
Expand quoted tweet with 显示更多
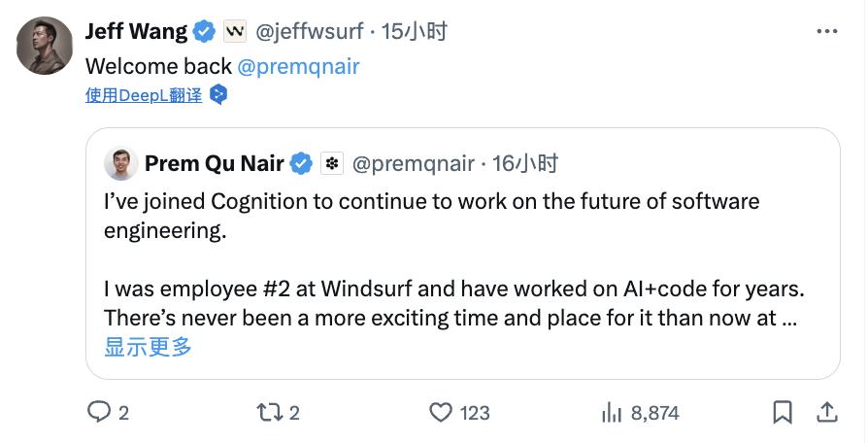coord(148,346)
